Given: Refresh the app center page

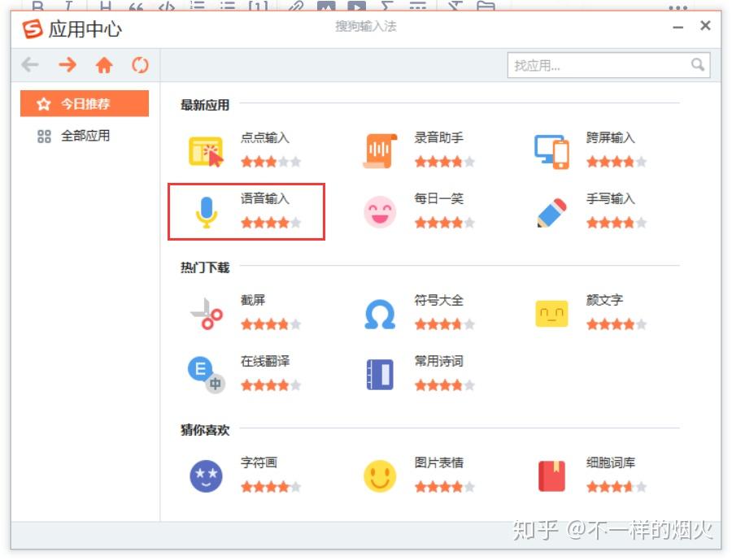Looking at the screenshot, I should (140, 65).
